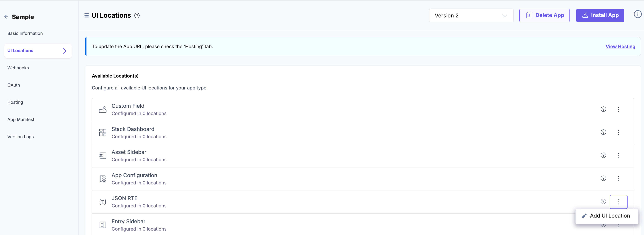Open the Version 2 dropdown

pos(471,15)
